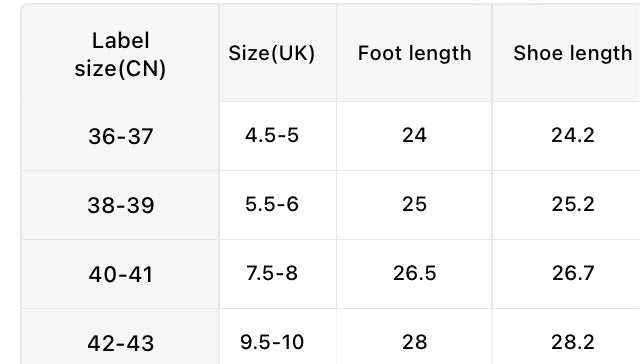Select the foot length 26.5 cell

click(x=414, y=274)
